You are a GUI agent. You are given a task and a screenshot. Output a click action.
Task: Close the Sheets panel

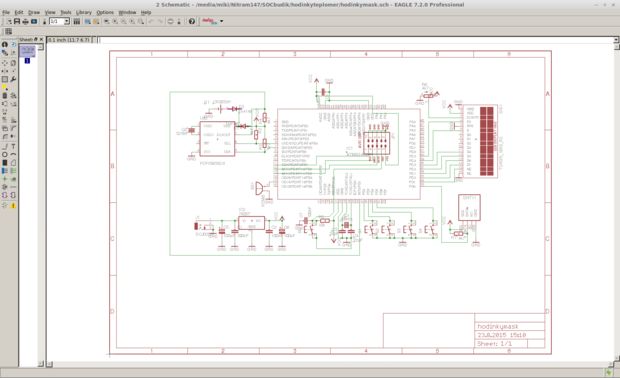coord(41,40)
